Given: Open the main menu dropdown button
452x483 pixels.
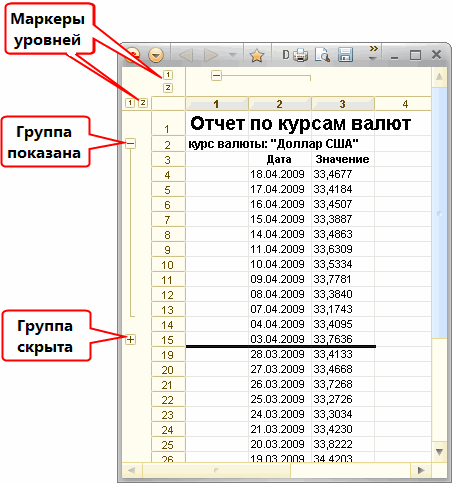Looking at the screenshot, I should [x=156, y=55].
